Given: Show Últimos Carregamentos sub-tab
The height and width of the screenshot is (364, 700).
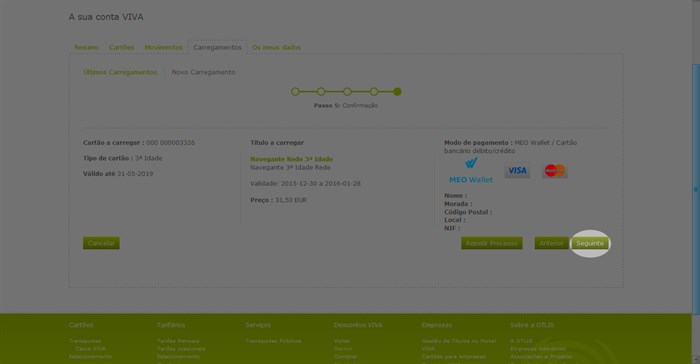Looking at the screenshot, I should point(120,72).
